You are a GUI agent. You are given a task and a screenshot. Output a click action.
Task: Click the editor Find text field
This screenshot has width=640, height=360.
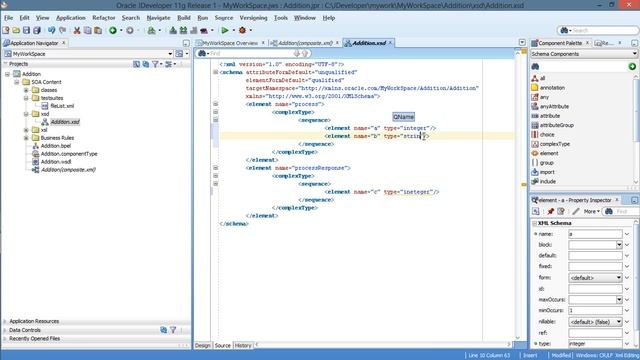pos(251,53)
